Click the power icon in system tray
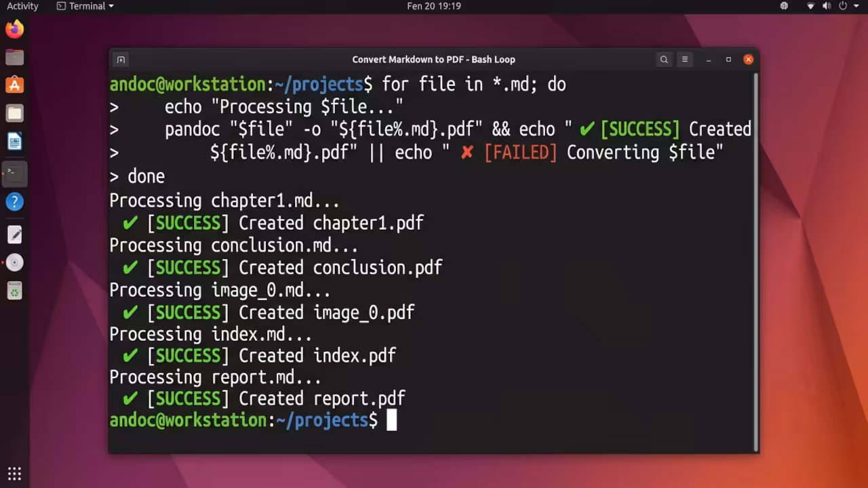 (843, 6)
